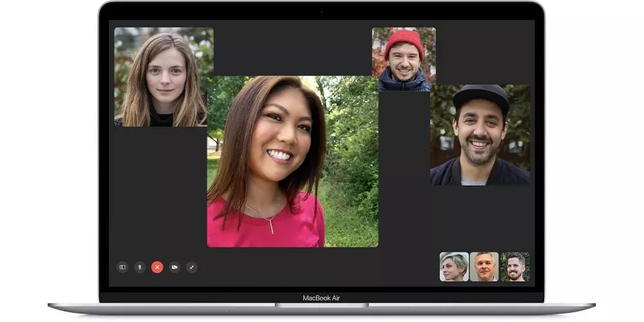Select small thumbnail of short-haired woman
Image resolution: width=644 pixels, height=322 pixels.
coord(454,267)
